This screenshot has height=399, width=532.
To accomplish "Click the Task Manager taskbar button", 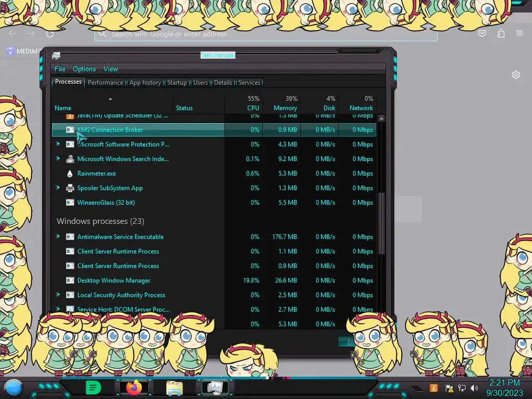I will (215, 387).
